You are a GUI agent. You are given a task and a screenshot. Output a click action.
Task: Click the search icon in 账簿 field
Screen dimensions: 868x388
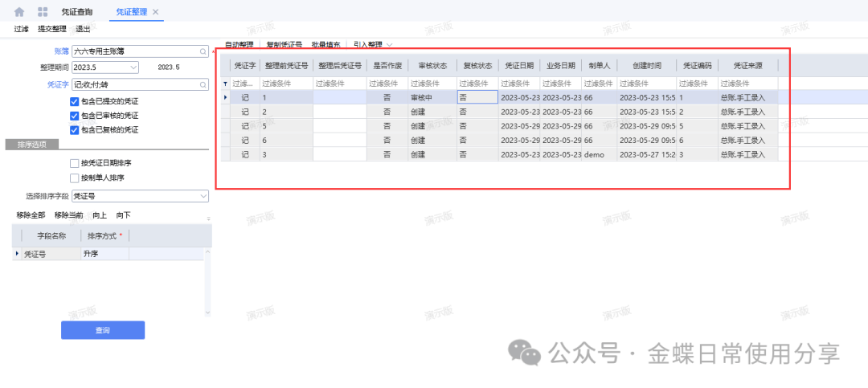pos(203,51)
